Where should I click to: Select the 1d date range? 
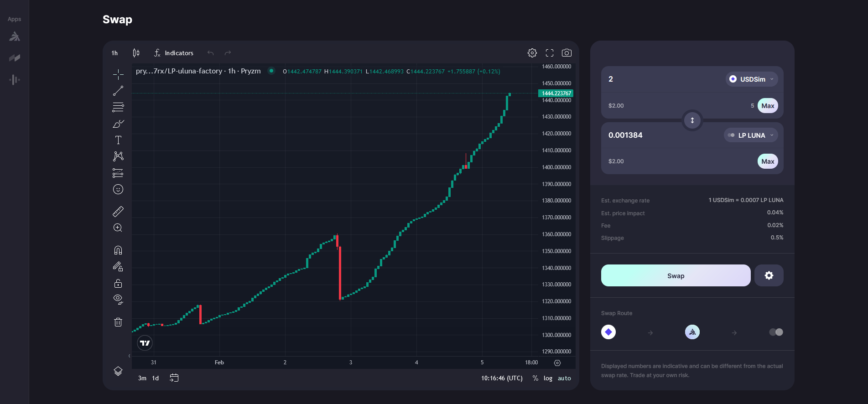pyautogui.click(x=156, y=378)
